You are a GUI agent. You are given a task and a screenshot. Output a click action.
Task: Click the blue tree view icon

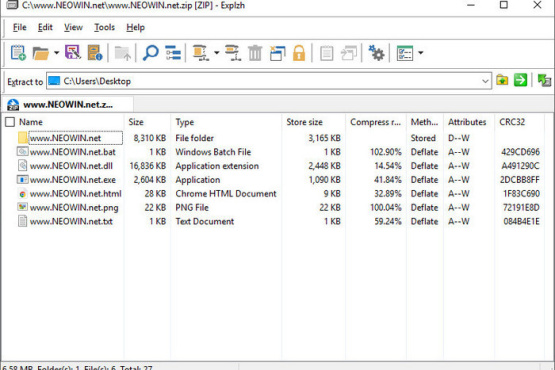173,53
